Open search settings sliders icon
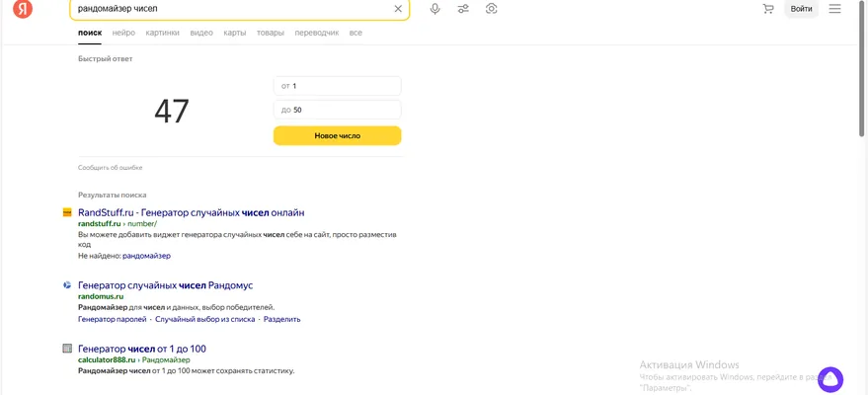Image resolution: width=868 pixels, height=395 pixels. click(463, 9)
